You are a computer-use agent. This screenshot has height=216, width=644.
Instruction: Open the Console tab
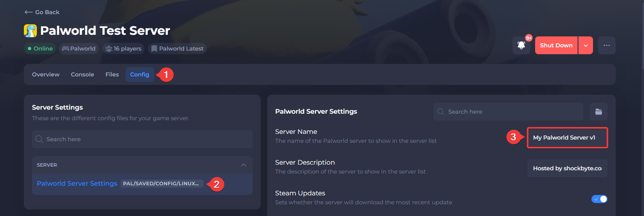[82, 74]
